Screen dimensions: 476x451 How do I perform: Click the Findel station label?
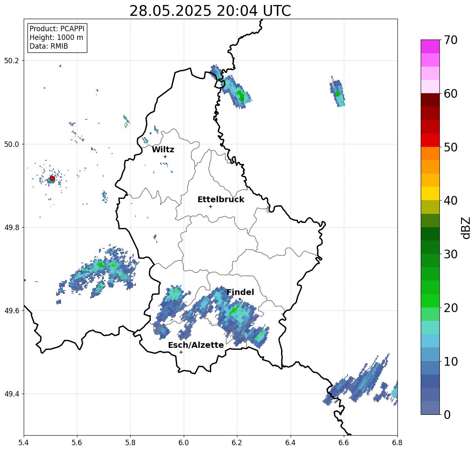tap(240, 292)
